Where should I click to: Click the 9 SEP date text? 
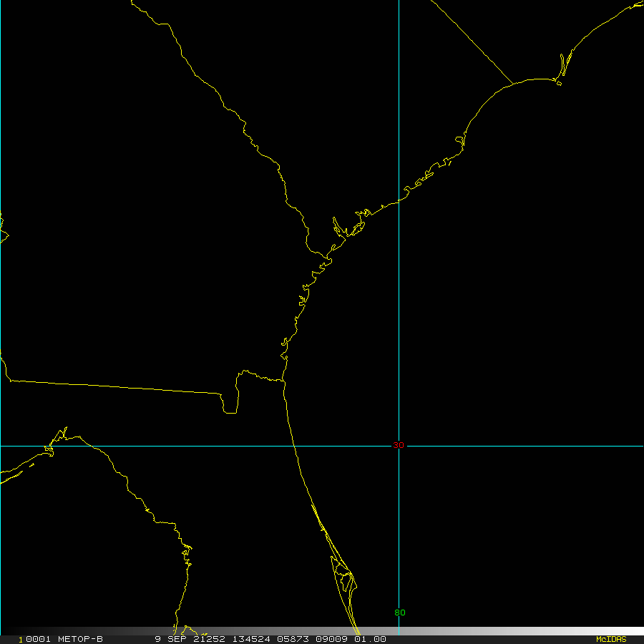pos(169,639)
